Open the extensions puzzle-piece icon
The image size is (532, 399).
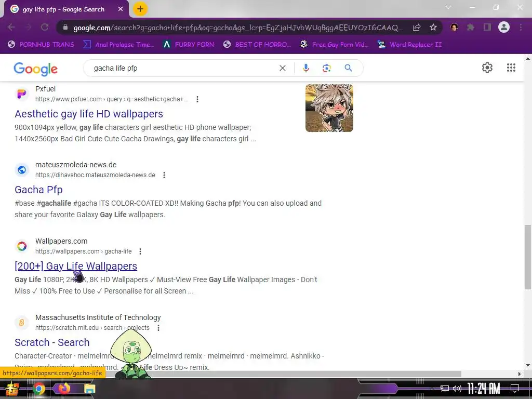[x=471, y=27]
